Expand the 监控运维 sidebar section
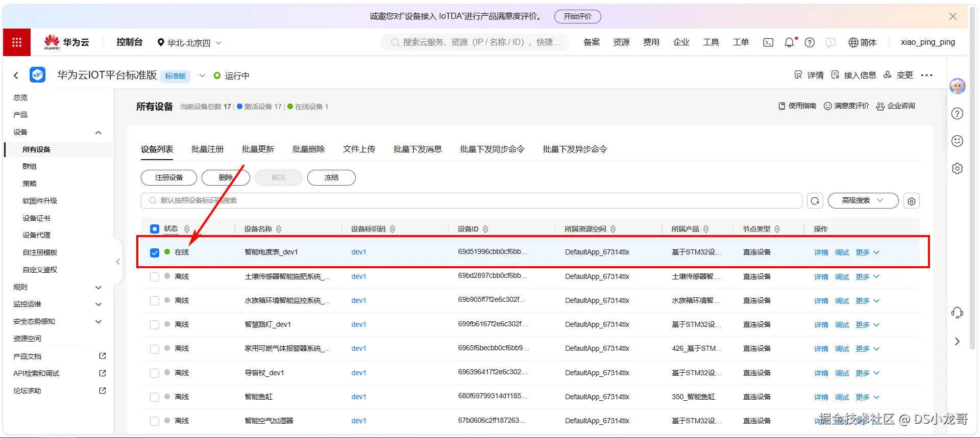 pos(99,304)
